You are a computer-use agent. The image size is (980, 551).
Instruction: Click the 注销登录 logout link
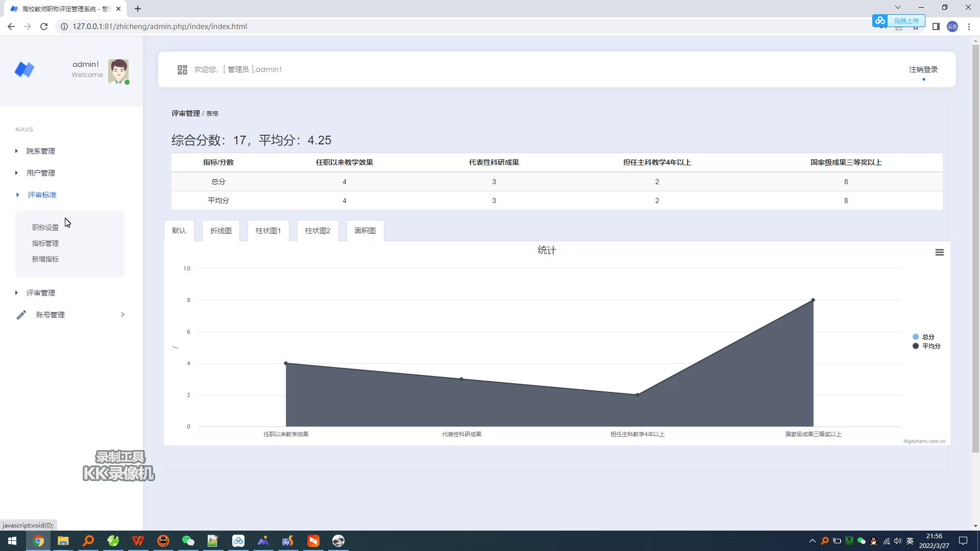[x=923, y=69]
